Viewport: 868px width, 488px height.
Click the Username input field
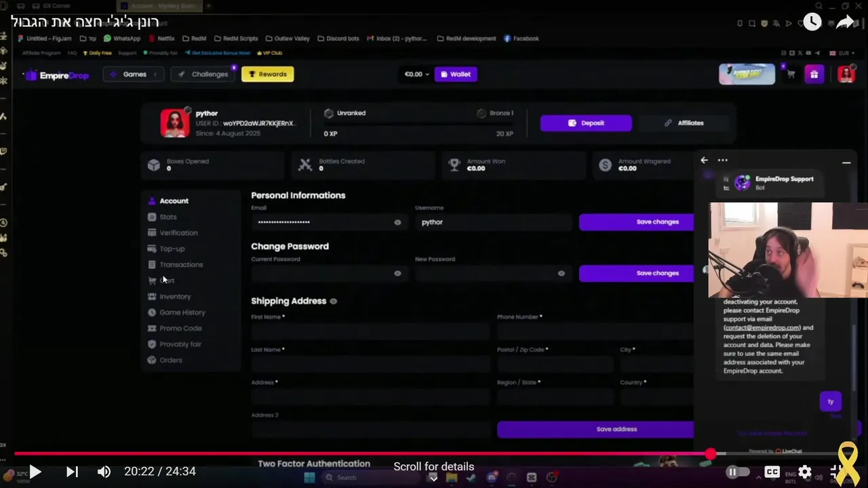click(493, 222)
